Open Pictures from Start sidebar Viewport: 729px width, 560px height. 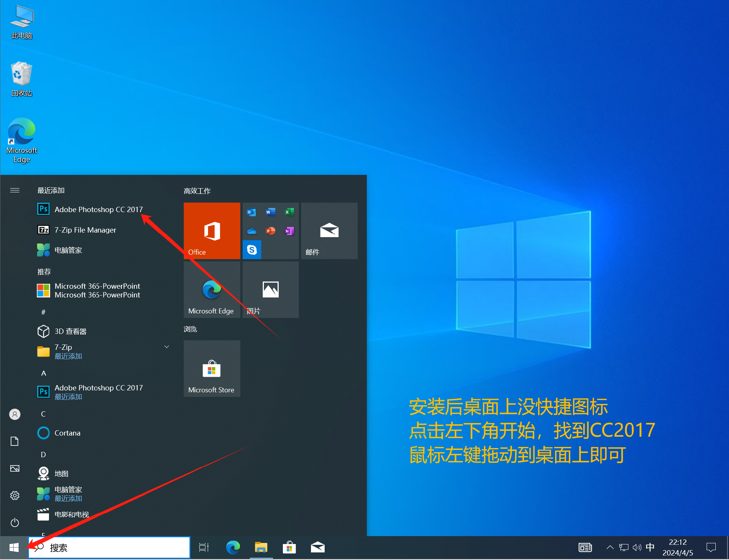click(x=15, y=469)
